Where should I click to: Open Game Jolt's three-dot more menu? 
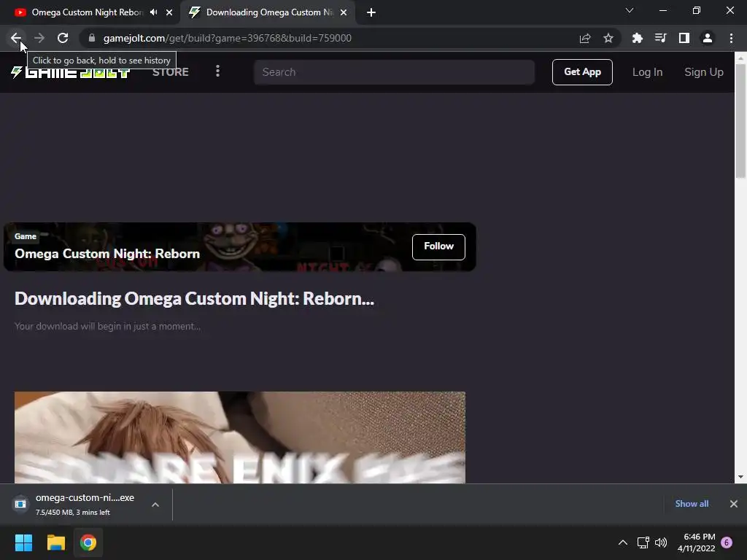[x=217, y=71]
